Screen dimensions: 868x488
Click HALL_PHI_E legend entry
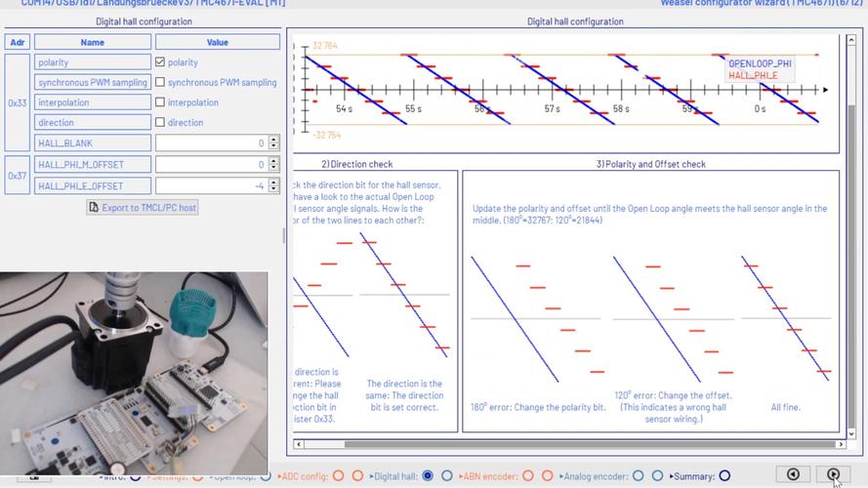click(753, 75)
